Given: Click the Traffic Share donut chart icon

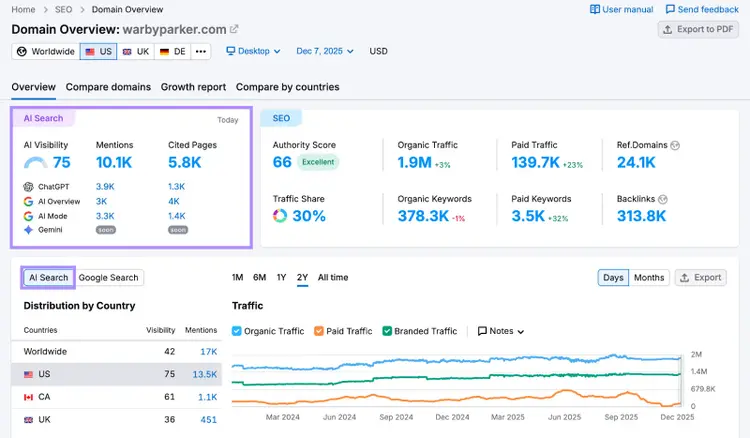Looking at the screenshot, I should [x=280, y=216].
